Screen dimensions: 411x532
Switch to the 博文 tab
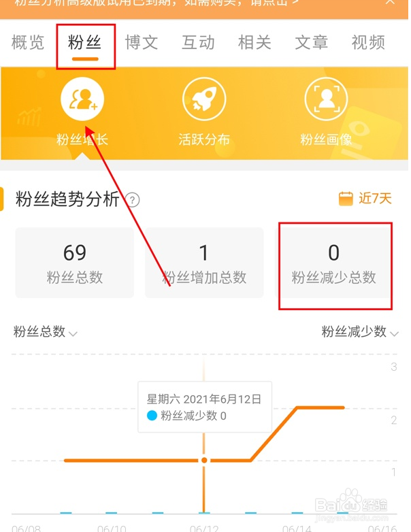pos(142,43)
